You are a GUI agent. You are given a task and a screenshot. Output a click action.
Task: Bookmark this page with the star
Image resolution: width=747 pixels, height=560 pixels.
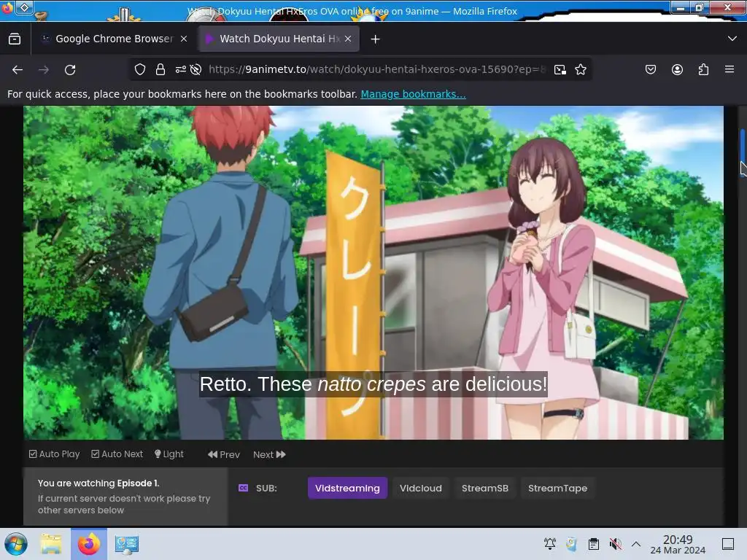[580, 69]
